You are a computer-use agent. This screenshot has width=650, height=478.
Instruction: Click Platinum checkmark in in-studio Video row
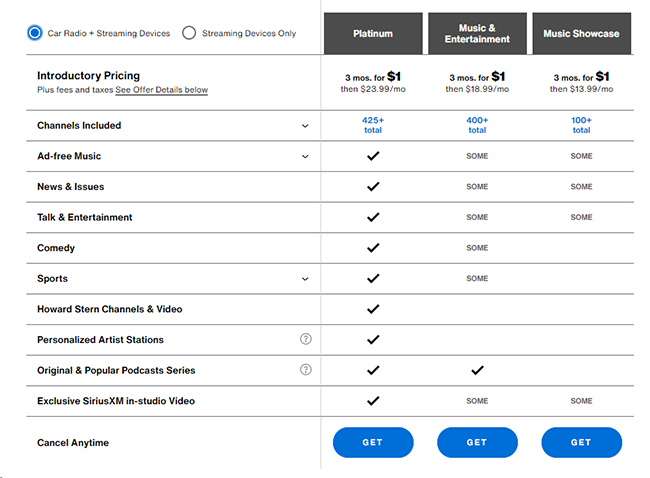[373, 401]
